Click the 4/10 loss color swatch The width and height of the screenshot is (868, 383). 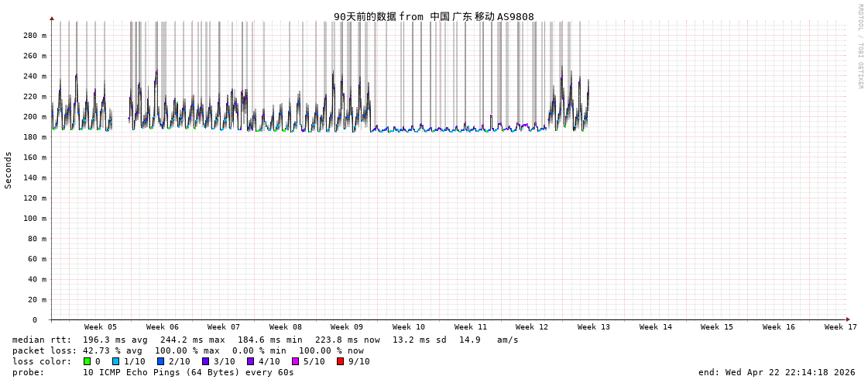(x=250, y=361)
